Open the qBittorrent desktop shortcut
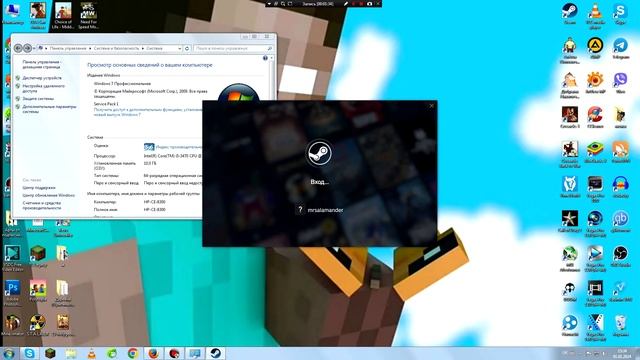640x360 pixels. pyautogui.click(x=620, y=222)
